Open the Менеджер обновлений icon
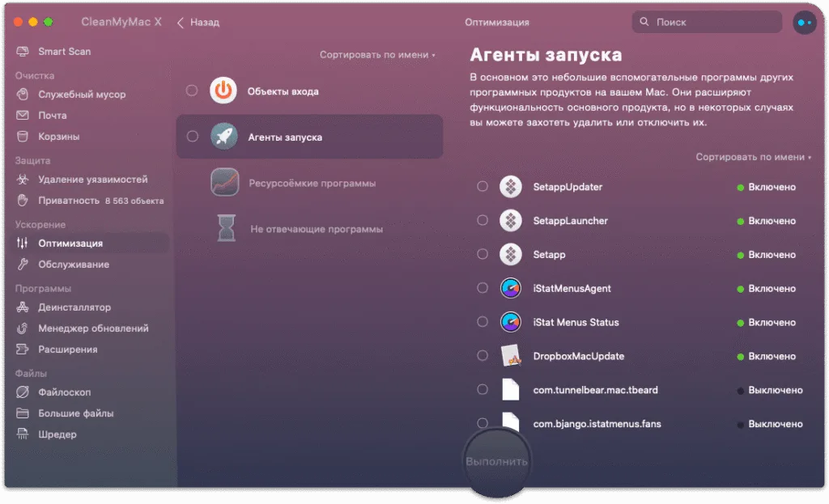This screenshot has height=504, width=829. click(22, 328)
